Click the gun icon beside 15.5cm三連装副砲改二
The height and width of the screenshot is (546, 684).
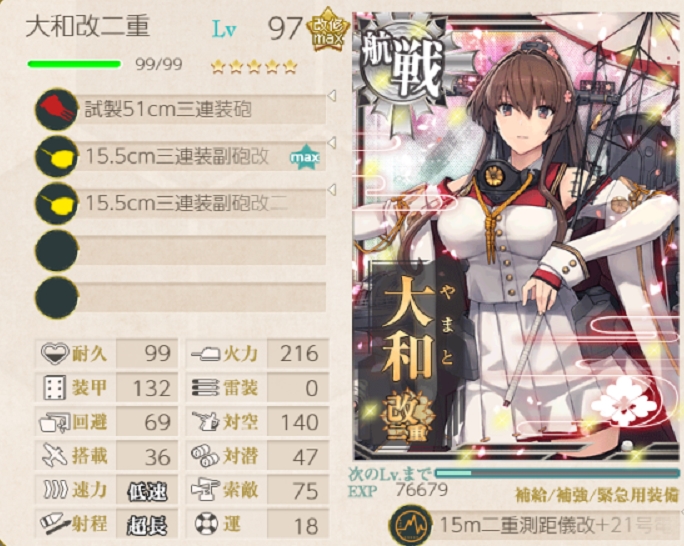tap(56, 203)
